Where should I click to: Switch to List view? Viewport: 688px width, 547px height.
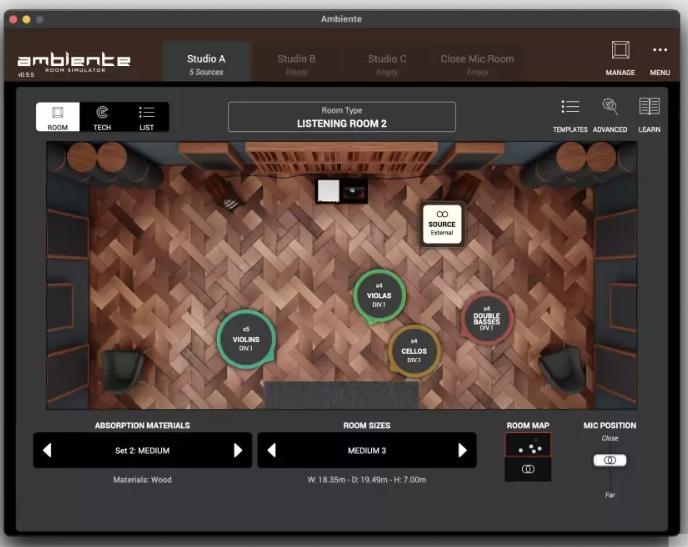click(x=146, y=117)
